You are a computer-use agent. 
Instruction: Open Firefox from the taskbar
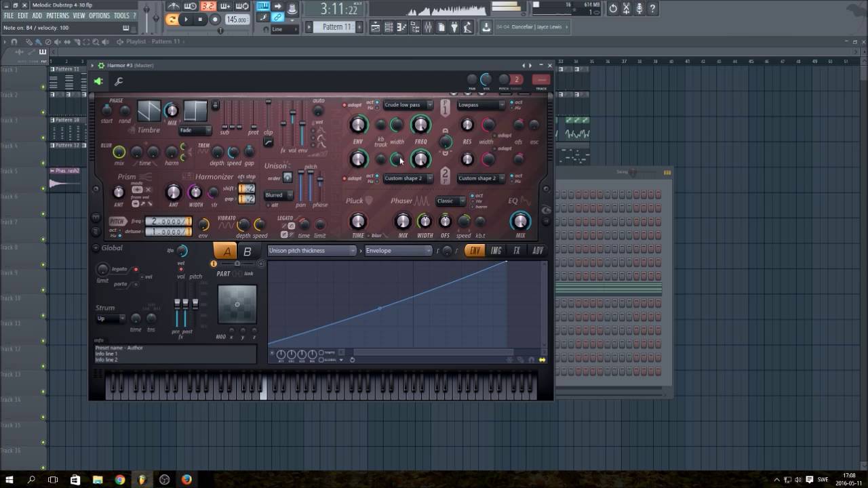click(186, 480)
